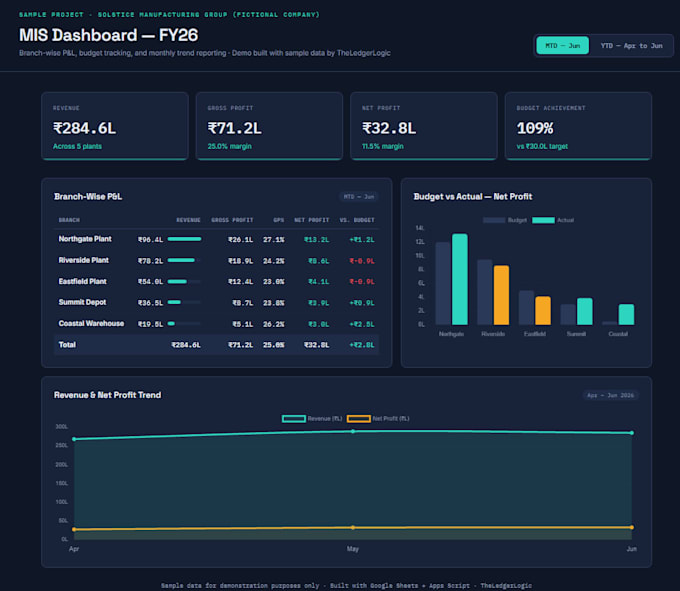The height and width of the screenshot is (591, 680).
Task: Click the May revenue data point
Action: click(353, 431)
